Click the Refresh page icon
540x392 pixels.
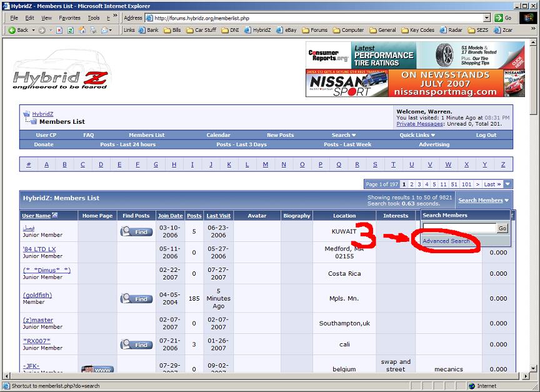click(71, 30)
